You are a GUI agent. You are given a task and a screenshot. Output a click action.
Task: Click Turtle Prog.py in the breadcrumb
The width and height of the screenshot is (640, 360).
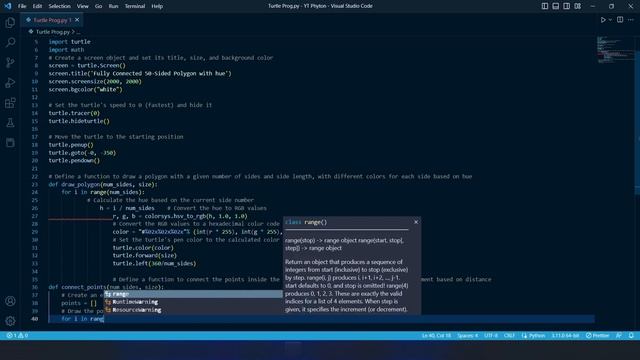coord(53,32)
